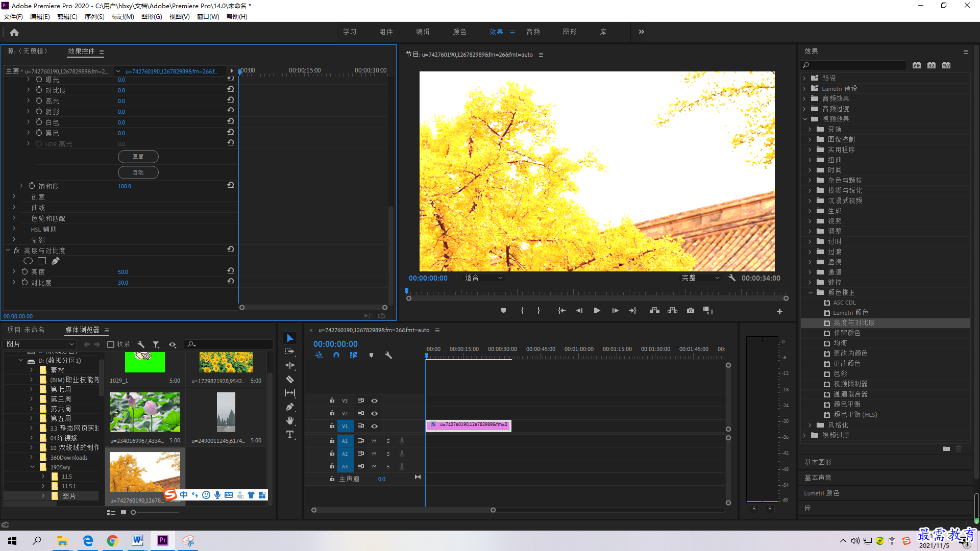Screen dimensions: 980x551
Task: Select the 亮度与对比度 effect
Action: 854,323
